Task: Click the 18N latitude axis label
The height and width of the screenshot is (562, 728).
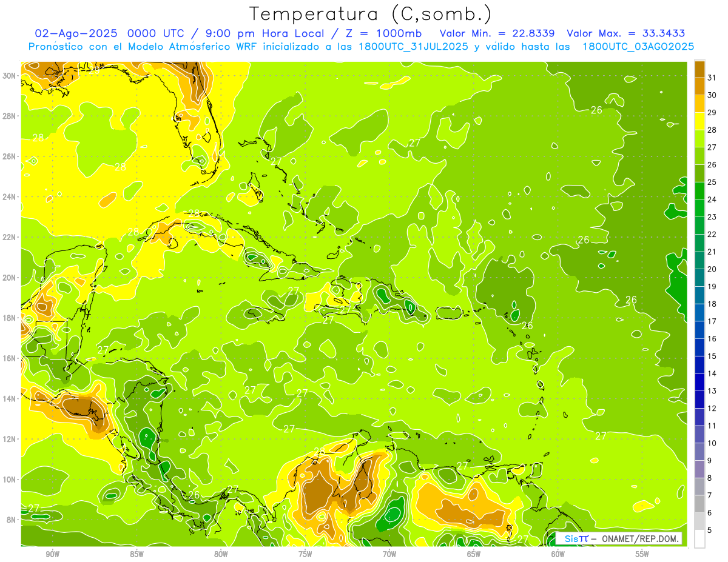Action: tap(9, 318)
